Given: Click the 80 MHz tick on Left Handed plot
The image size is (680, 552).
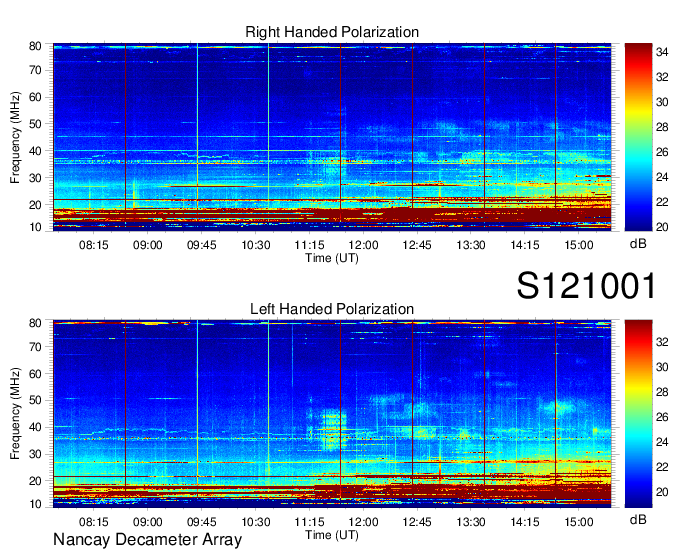Looking at the screenshot, I should [35, 323].
